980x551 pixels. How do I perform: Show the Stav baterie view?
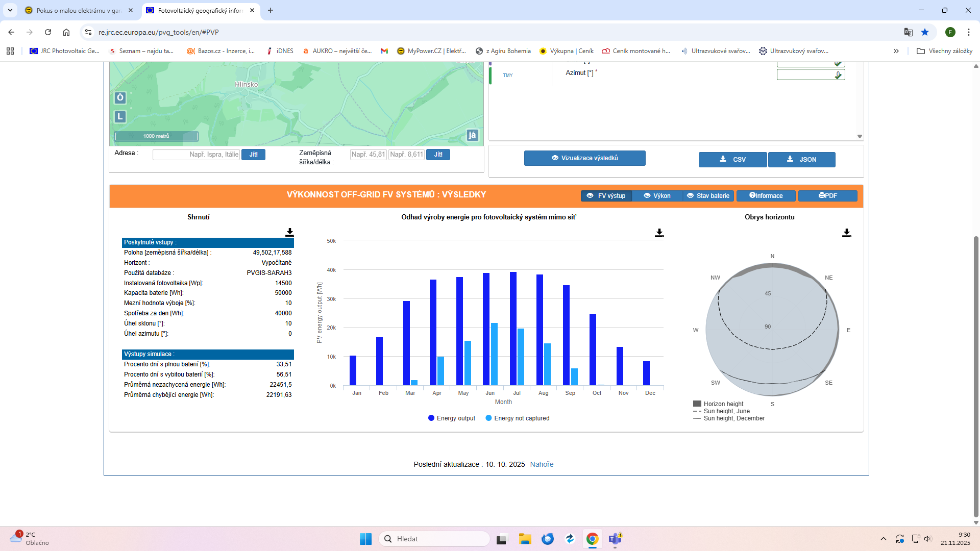click(x=708, y=196)
